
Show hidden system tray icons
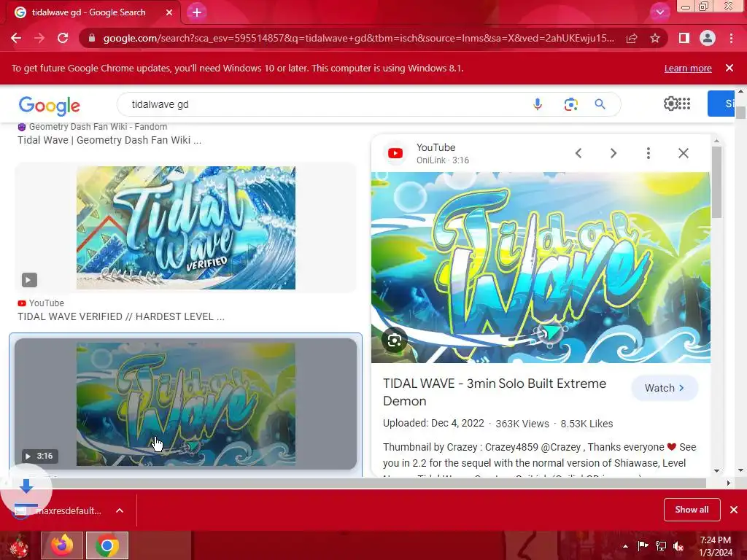pyautogui.click(x=625, y=546)
